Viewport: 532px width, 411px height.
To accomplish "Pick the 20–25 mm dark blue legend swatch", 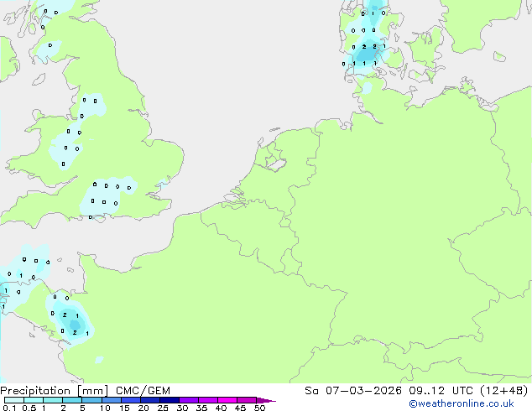I will 150,400.
